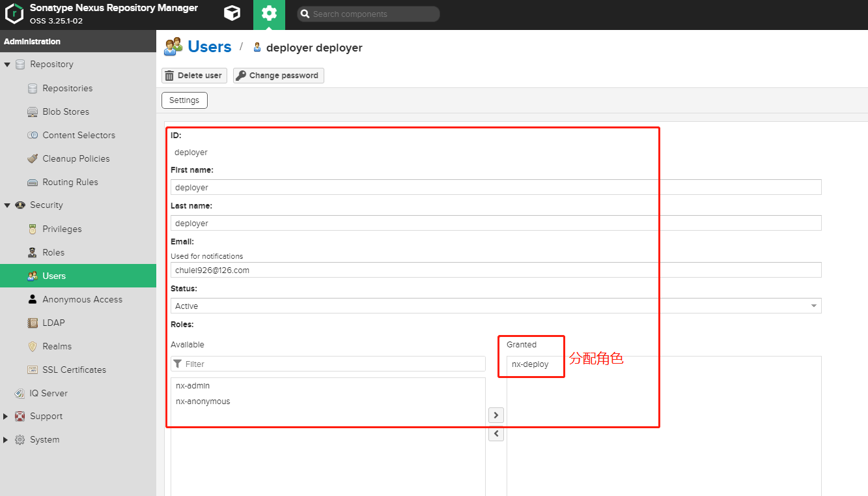The width and height of the screenshot is (868, 496).
Task: Open the Status dropdown
Action: [x=496, y=306]
